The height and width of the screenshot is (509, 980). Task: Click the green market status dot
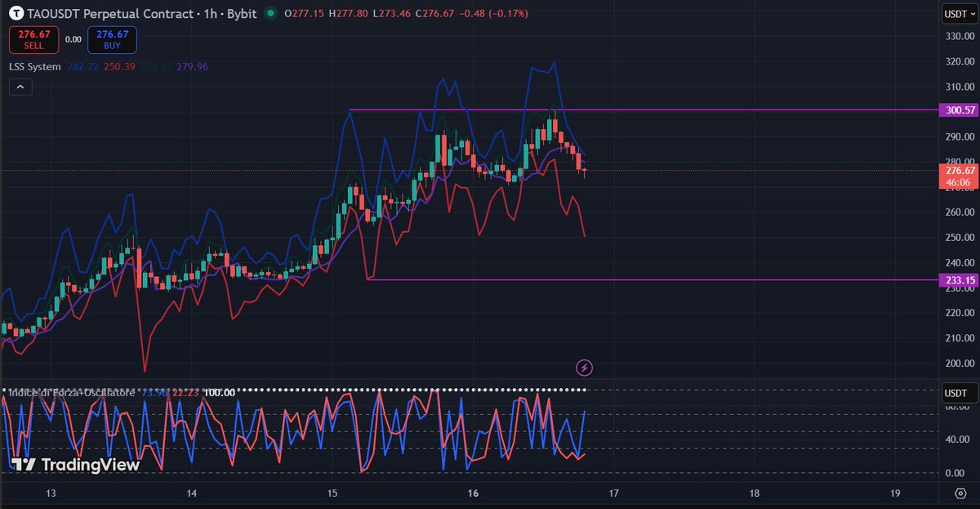click(x=270, y=14)
